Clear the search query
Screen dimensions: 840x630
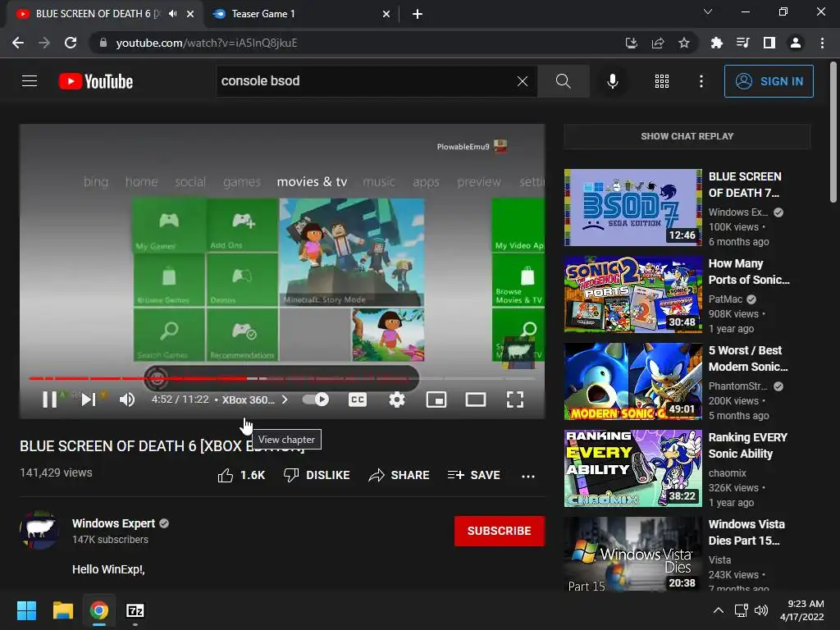click(x=523, y=81)
